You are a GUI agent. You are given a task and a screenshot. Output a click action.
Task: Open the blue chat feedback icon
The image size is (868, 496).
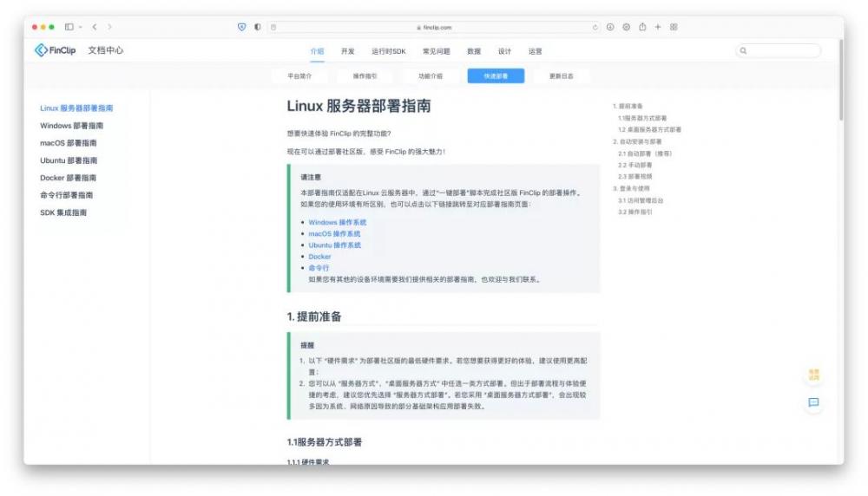click(814, 402)
